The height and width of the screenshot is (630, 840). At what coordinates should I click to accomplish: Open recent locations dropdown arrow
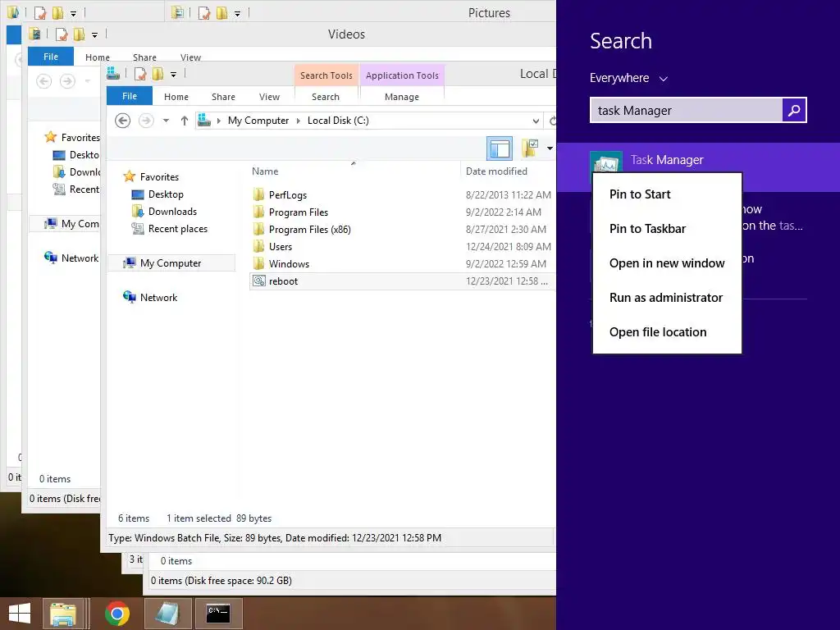tap(166, 121)
